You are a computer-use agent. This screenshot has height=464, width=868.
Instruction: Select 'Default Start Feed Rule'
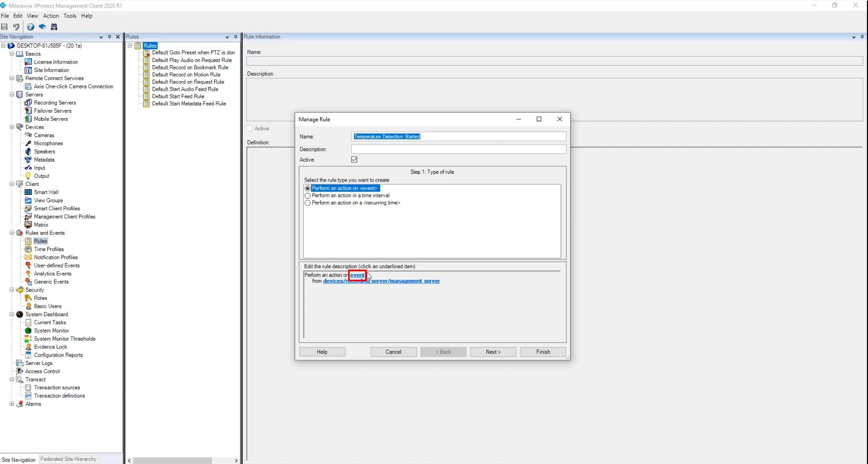[178, 96]
